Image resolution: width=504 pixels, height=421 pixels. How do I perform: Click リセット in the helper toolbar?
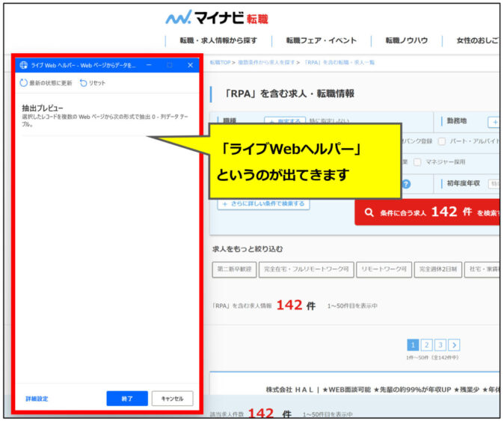pyautogui.click(x=93, y=83)
